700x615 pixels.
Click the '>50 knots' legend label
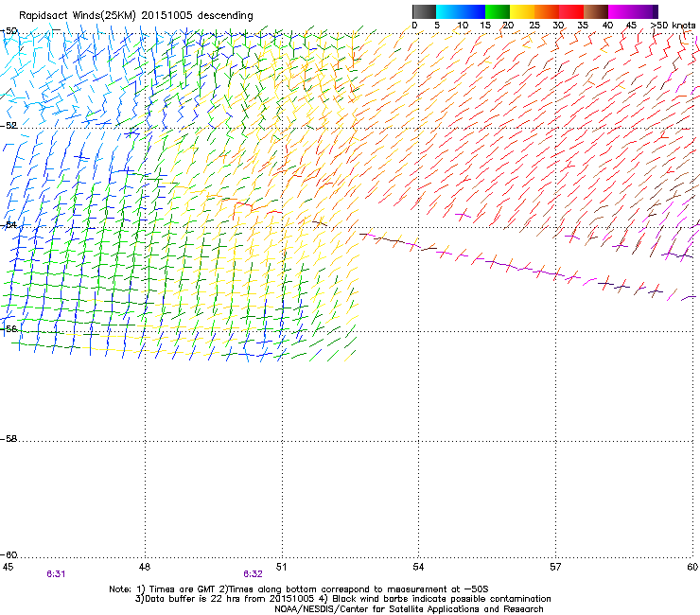[x=673, y=25]
